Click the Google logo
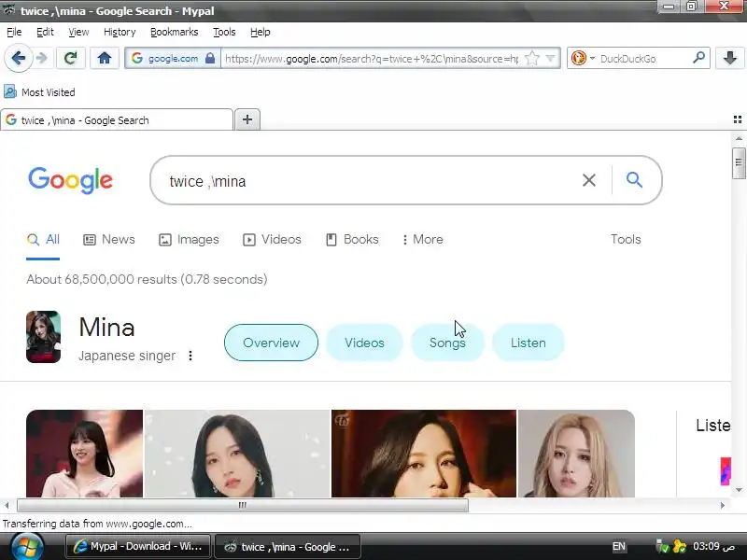This screenshot has width=747, height=560. point(71,180)
